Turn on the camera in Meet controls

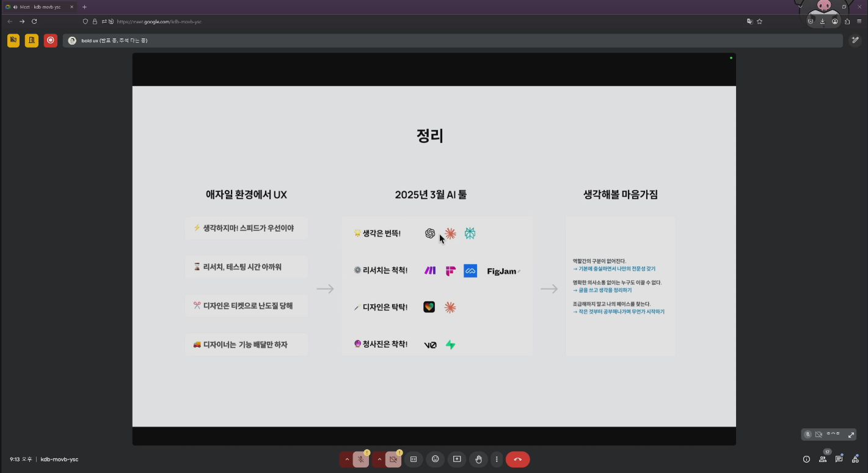point(393,459)
